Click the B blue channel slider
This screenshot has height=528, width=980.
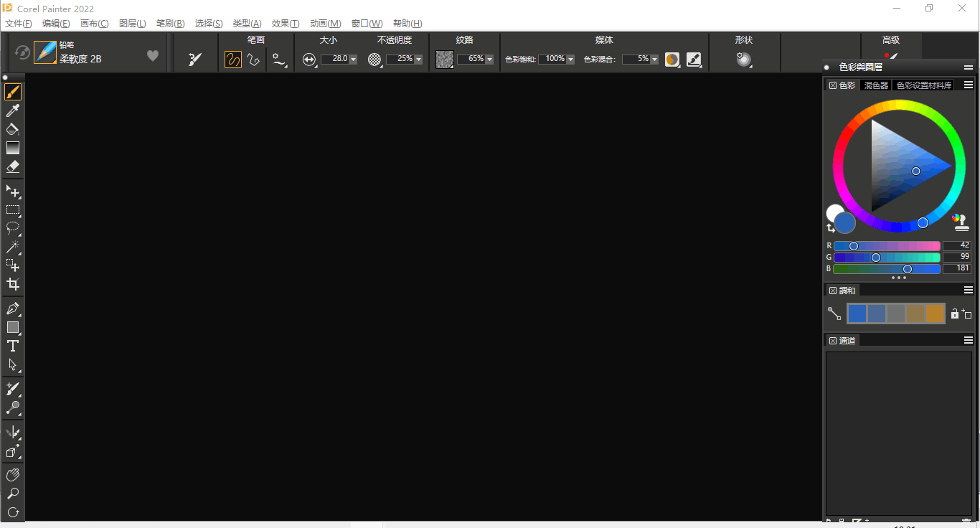click(x=887, y=269)
